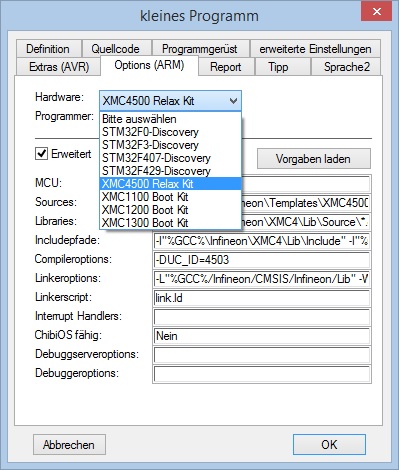
Task: Open the Programmgerüst tab
Action: pos(200,49)
